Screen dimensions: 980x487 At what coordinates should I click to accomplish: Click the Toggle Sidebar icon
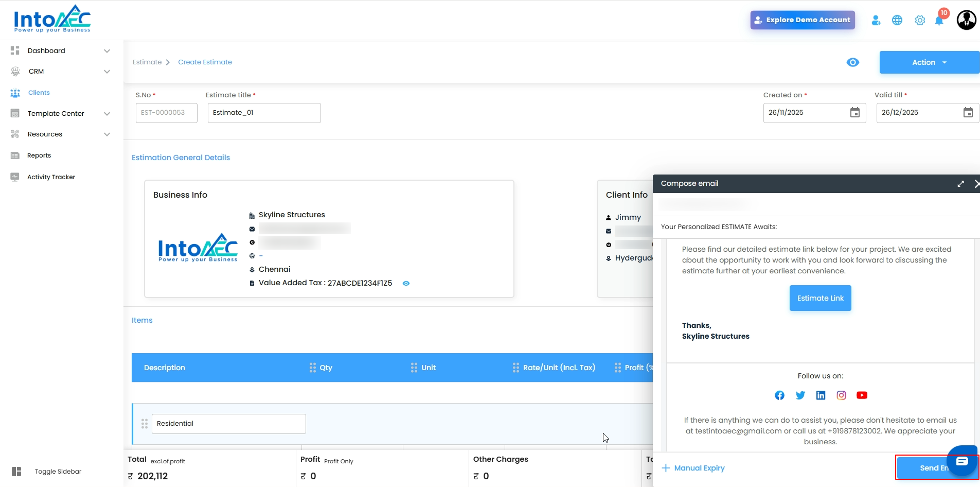point(16,472)
